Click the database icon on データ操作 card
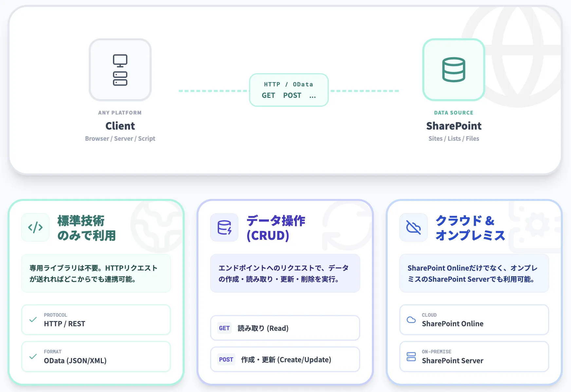This screenshot has width=571, height=392. 224,227
